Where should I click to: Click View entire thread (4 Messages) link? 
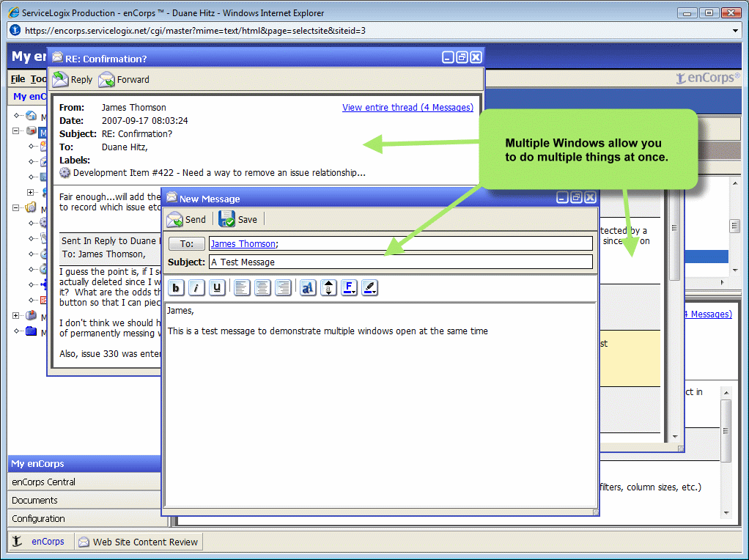coord(407,108)
